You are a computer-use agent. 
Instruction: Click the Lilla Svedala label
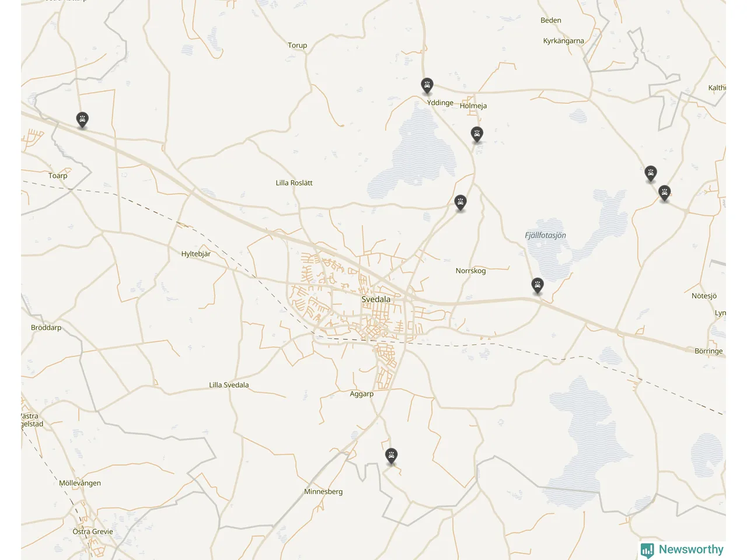229,385
